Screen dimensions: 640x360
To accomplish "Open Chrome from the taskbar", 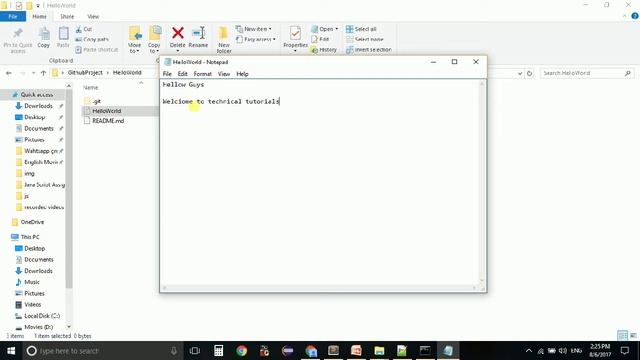I will [241, 351].
